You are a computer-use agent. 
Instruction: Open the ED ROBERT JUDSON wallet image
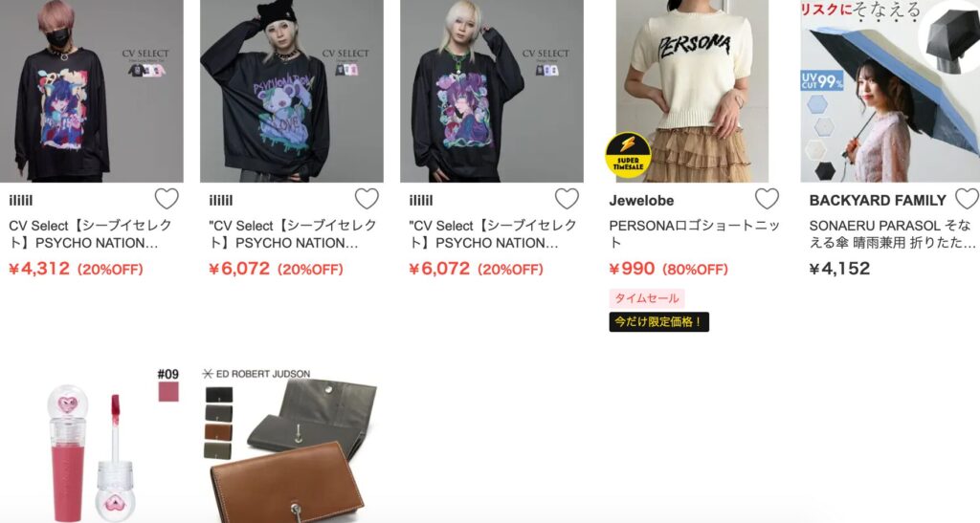click(x=292, y=445)
